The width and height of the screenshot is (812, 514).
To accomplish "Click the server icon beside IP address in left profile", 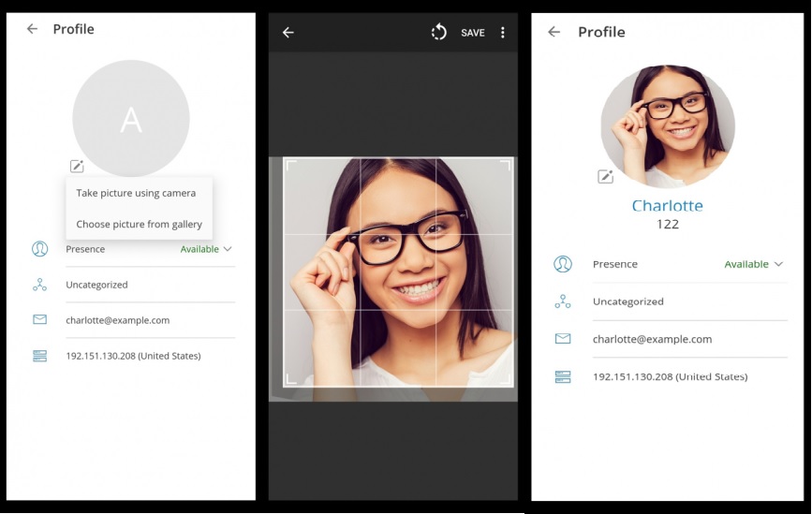I will tap(40, 356).
